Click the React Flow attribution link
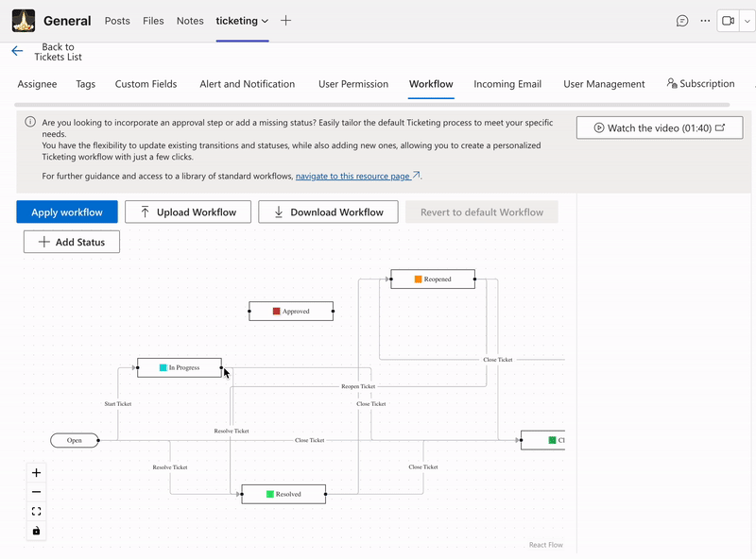756x559 pixels. click(x=546, y=545)
